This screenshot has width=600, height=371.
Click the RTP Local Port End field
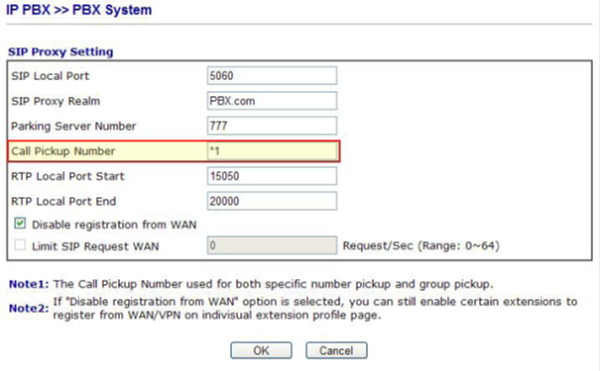pyautogui.click(x=272, y=201)
